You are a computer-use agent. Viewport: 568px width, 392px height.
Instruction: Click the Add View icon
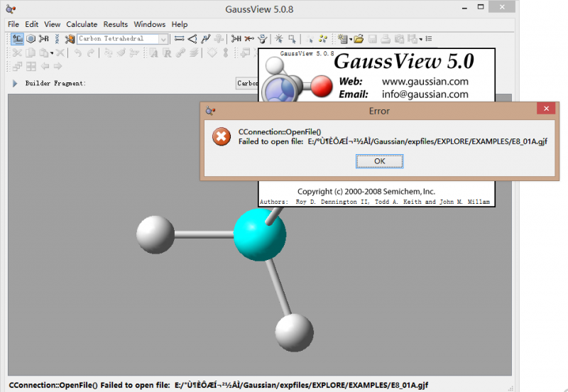tap(246, 53)
